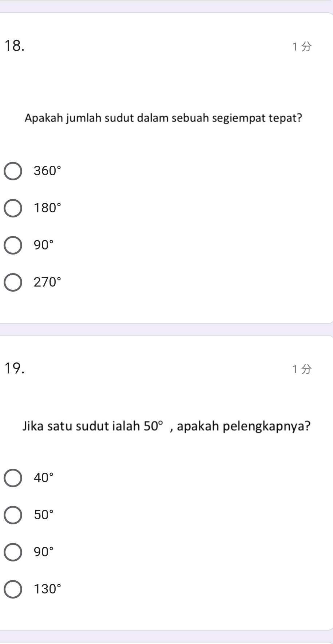
Task: Click the question 18 number heading
Action: 15,45
